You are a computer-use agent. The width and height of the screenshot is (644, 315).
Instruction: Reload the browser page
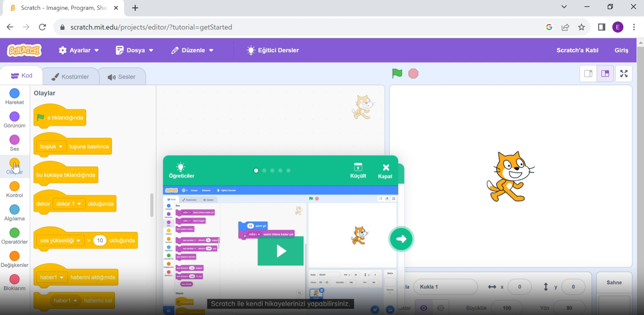tap(43, 27)
